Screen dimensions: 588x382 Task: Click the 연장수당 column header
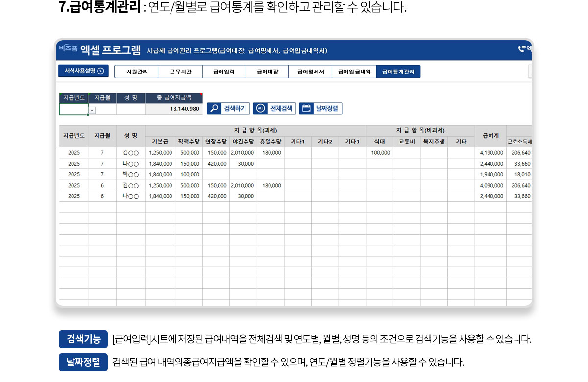click(216, 142)
